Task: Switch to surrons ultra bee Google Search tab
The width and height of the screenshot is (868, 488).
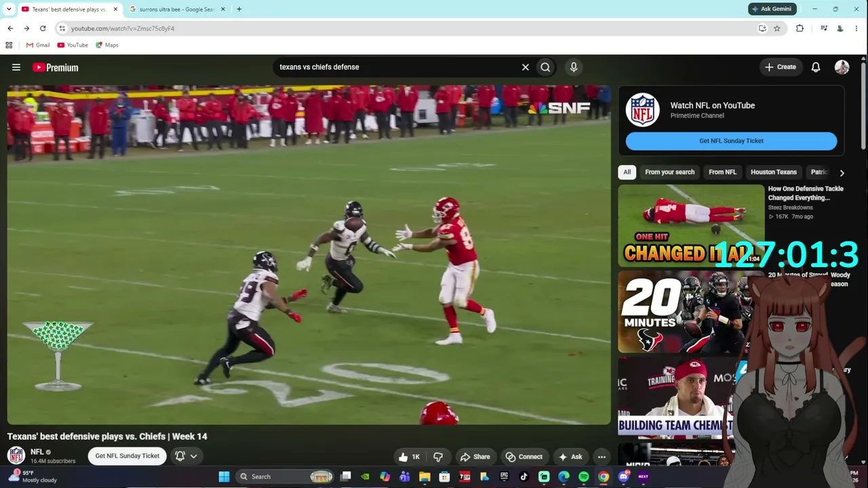Action: (176, 9)
